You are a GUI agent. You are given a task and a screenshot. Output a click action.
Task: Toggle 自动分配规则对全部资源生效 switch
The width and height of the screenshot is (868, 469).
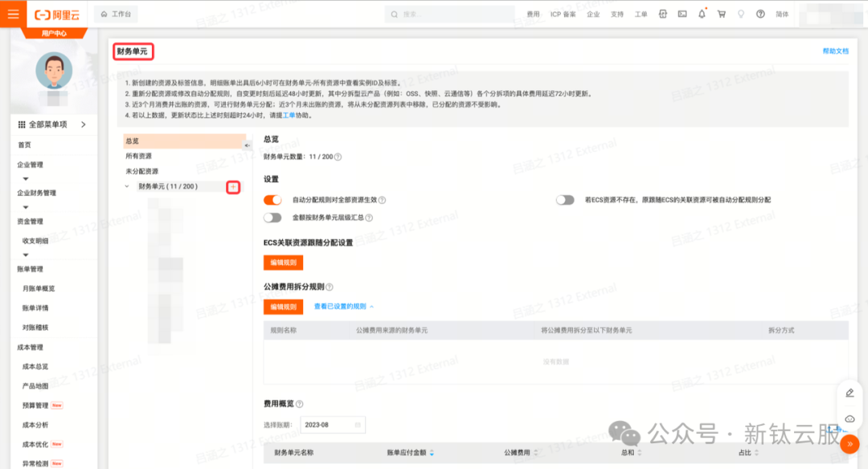[272, 200]
